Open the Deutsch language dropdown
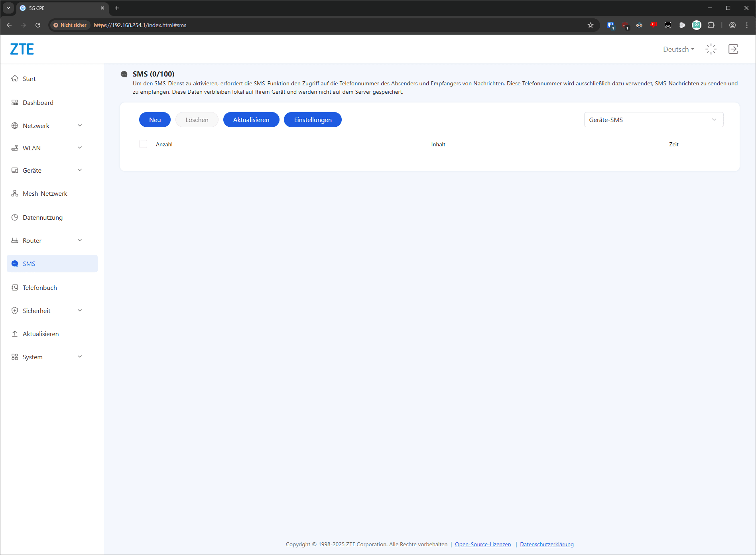 point(679,49)
